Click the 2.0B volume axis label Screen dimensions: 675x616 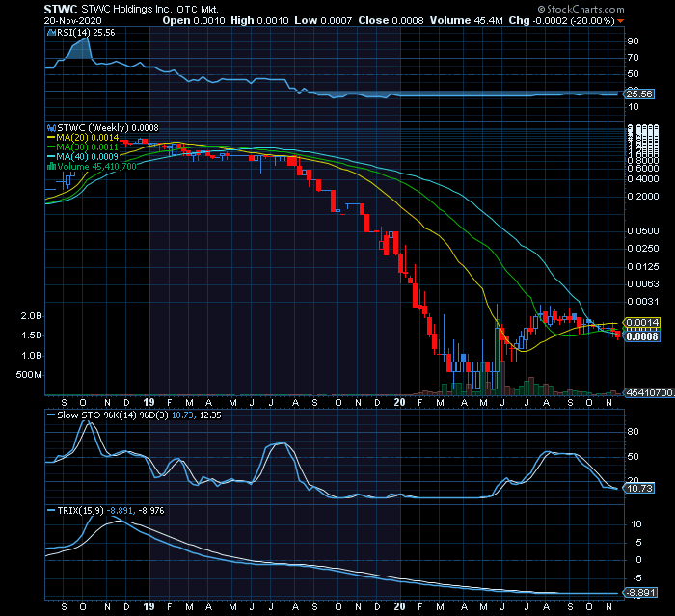(x=32, y=316)
